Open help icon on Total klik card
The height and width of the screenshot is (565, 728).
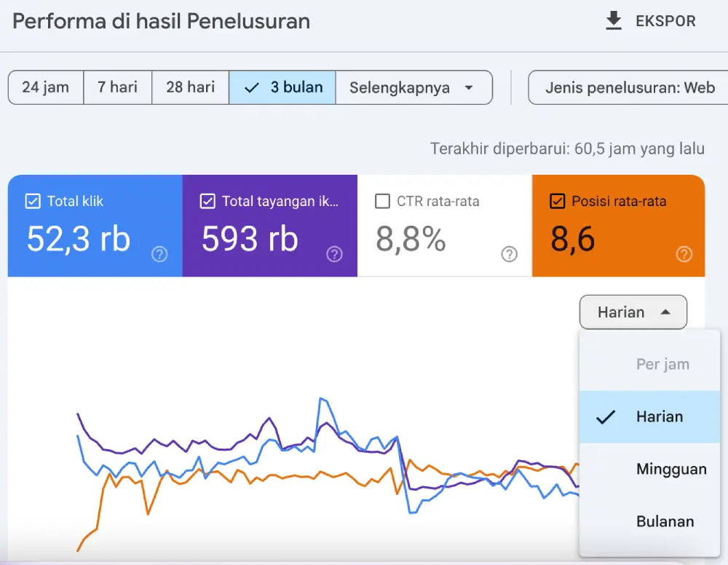point(159,254)
